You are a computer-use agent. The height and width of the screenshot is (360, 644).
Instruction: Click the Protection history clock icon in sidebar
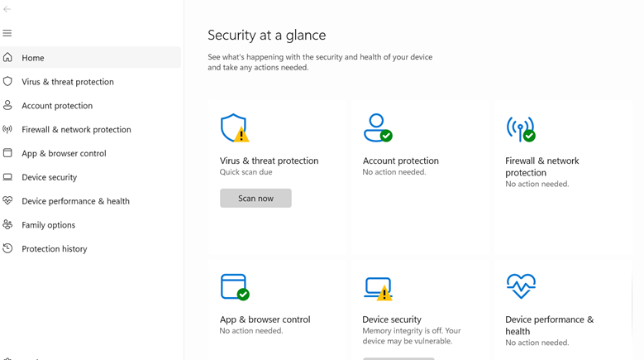pos(7,248)
